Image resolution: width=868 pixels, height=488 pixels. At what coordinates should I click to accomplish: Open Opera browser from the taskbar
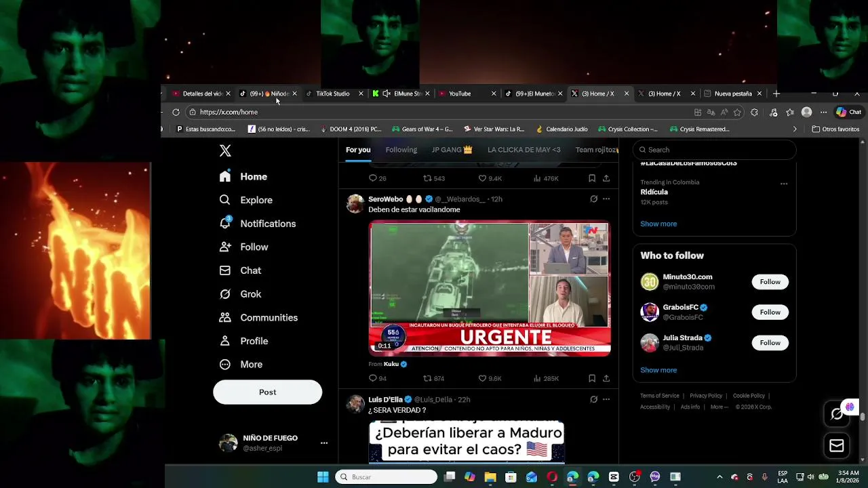click(552, 477)
